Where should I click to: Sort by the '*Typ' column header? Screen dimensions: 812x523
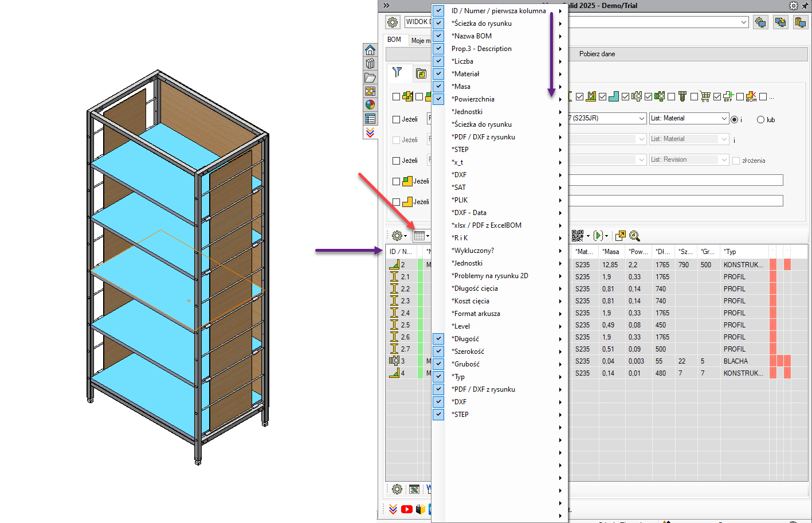pyautogui.click(x=744, y=252)
